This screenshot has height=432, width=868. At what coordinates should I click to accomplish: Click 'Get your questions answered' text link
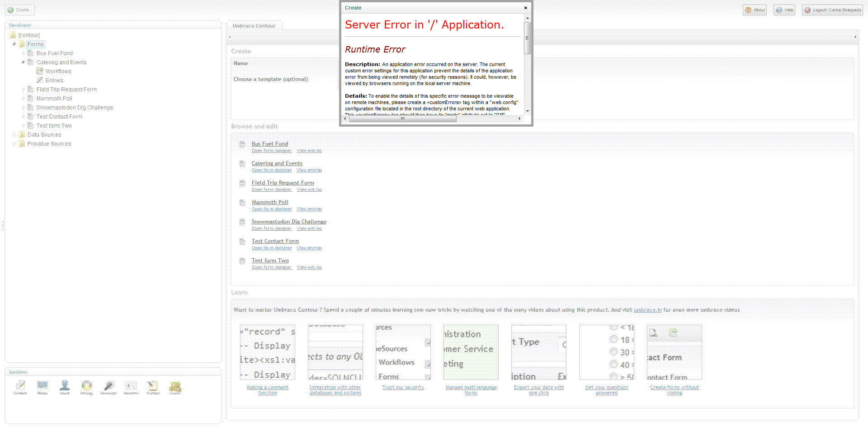pos(607,390)
